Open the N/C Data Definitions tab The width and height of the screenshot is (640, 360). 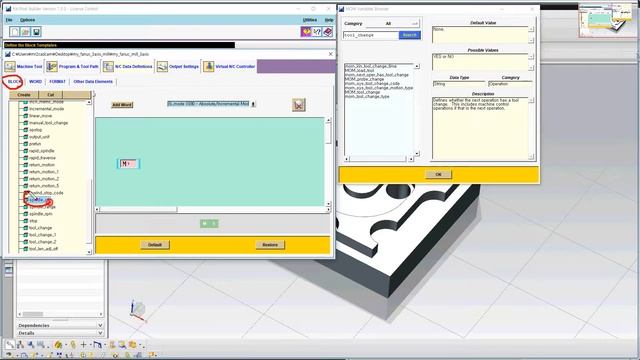pyautogui.click(x=128, y=66)
